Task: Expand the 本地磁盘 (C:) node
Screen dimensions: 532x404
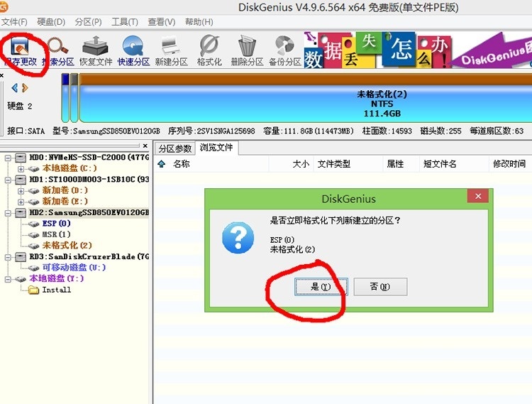Action: [21, 169]
